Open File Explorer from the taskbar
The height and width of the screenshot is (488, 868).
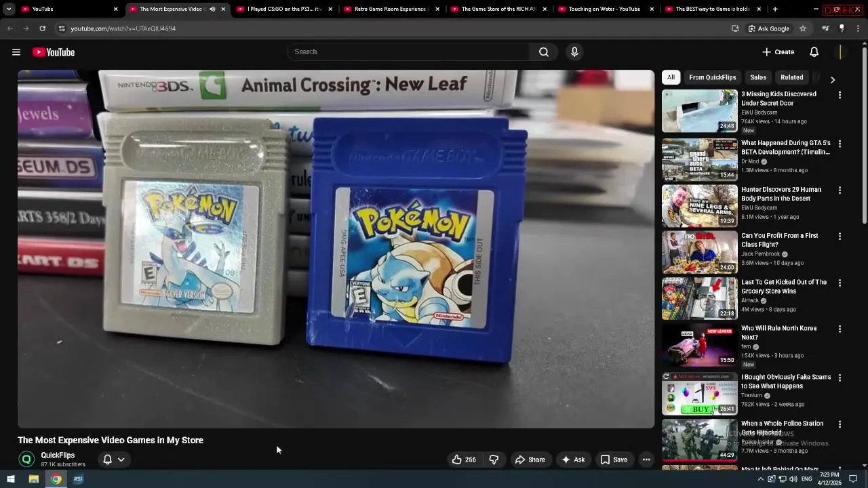(33, 479)
